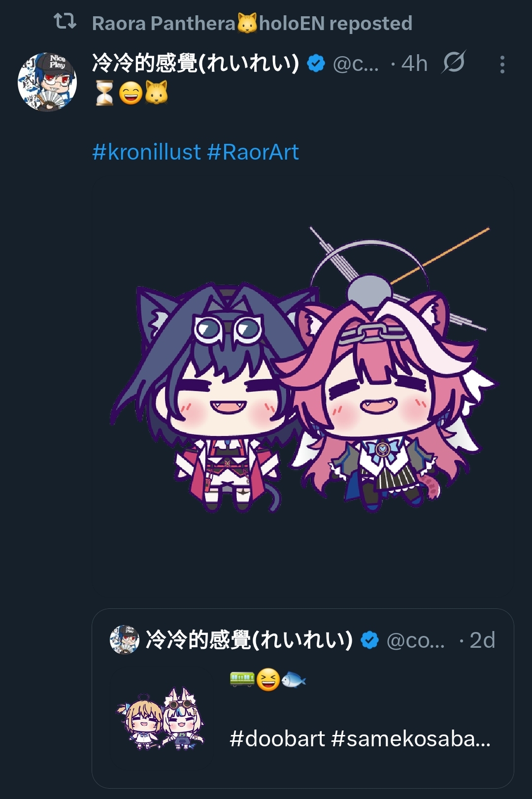Open Raora Panthera reposted profile link
Viewport: 532px width, 799px height.
[x=252, y=23]
